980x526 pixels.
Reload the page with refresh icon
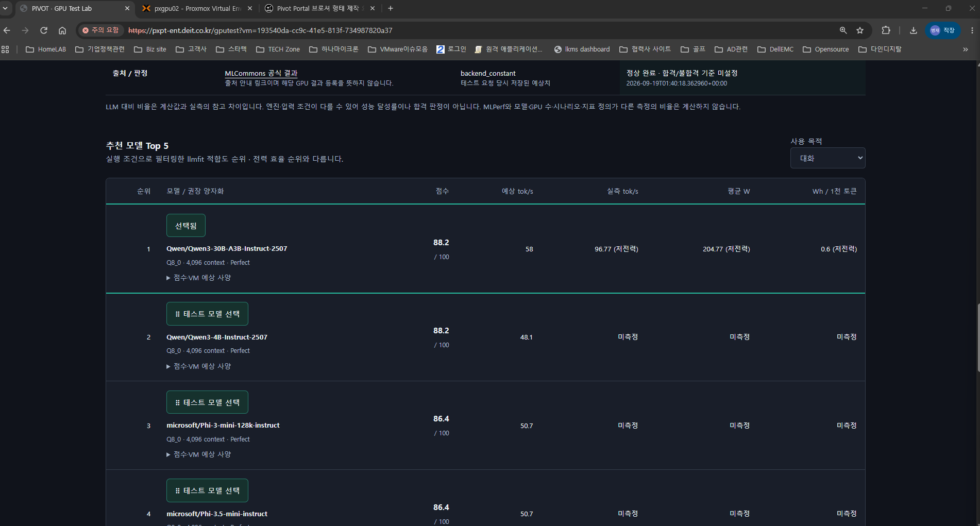[44, 30]
